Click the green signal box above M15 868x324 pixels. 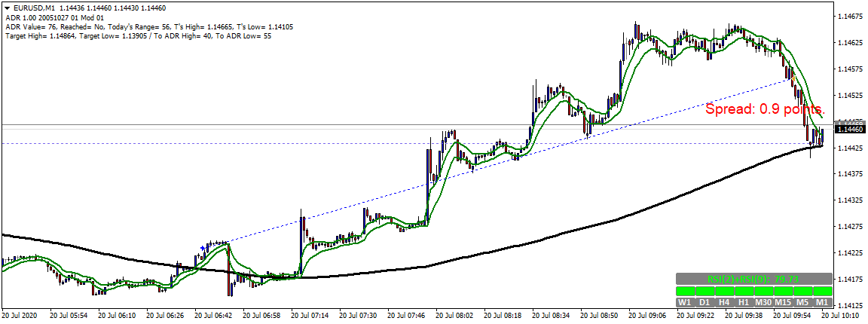pos(784,292)
